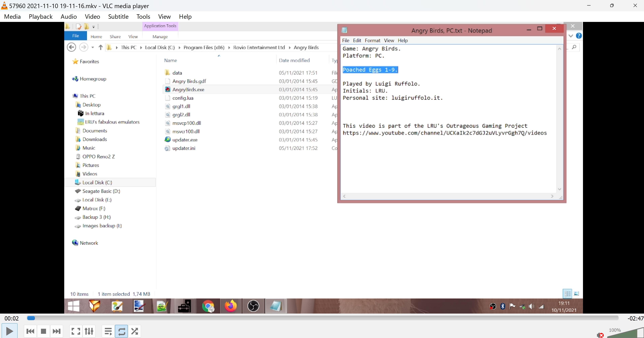The image size is (644, 338).
Task: Toggle random shuffle playback
Action: [135, 331]
